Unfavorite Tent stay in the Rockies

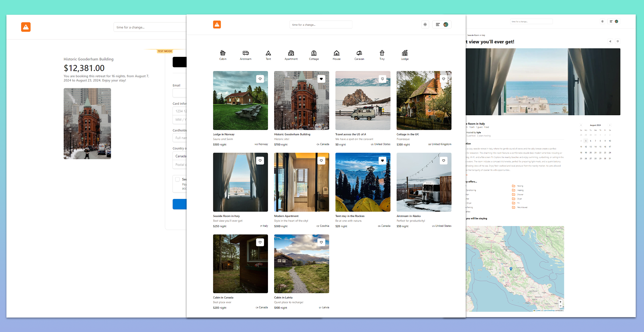(382, 160)
